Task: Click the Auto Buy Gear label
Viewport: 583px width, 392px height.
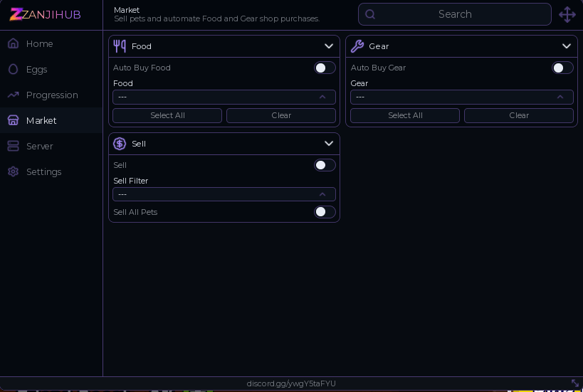Action: pos(378,68)
